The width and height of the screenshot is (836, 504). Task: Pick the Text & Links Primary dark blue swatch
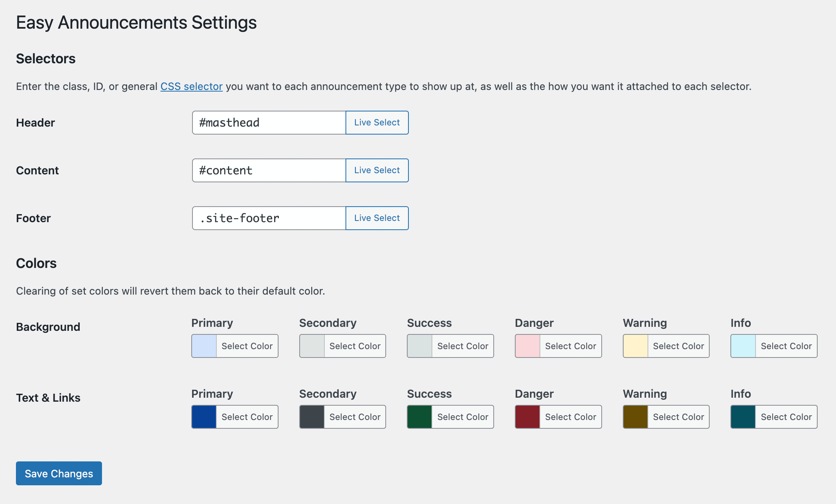[204, 417]
